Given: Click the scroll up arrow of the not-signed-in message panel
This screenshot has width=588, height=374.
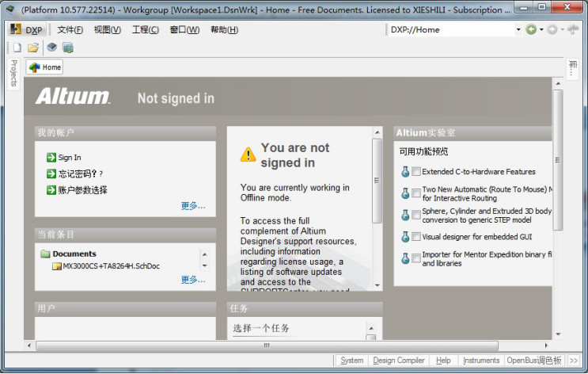Looking at the screenshot, I should (x=377, y=132).
